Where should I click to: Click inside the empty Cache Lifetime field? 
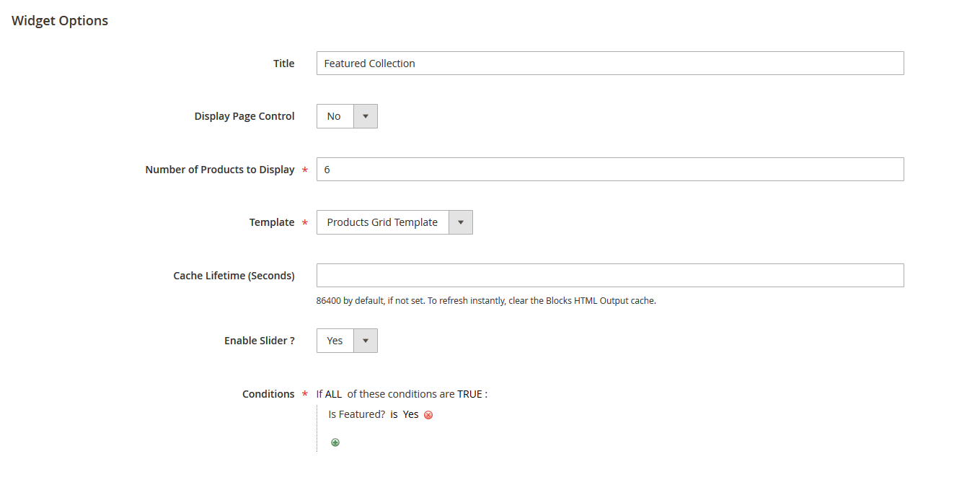(609, 275)
